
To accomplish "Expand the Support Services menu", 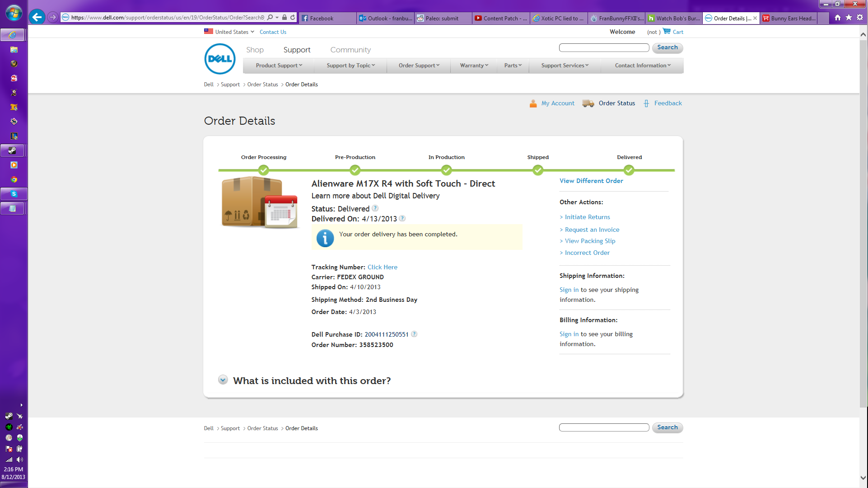I will coord(565,66).
